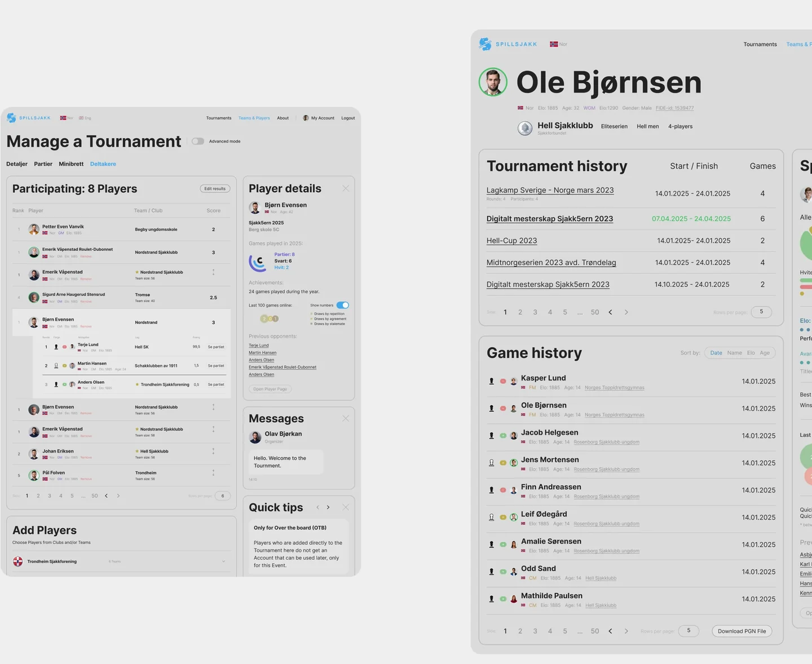812x664 pixels.
Task: Sort Game history by Name
Action: [x=735, y=353]
